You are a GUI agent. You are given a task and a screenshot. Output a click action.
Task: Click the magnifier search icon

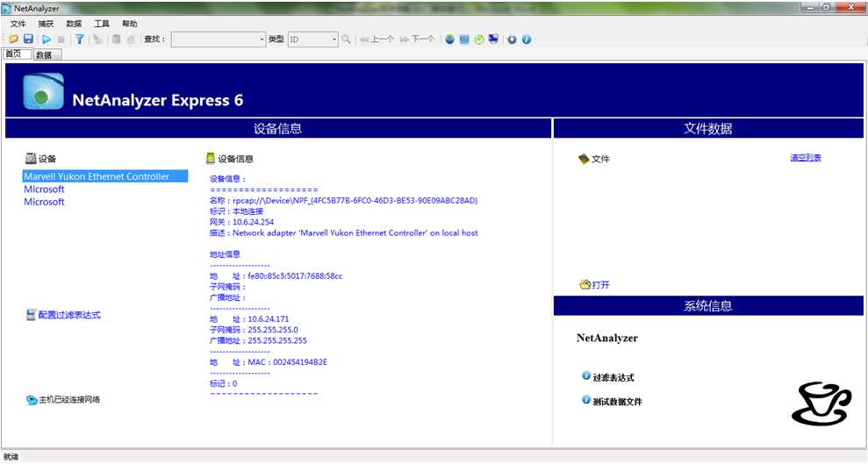(x=346, y=39)
